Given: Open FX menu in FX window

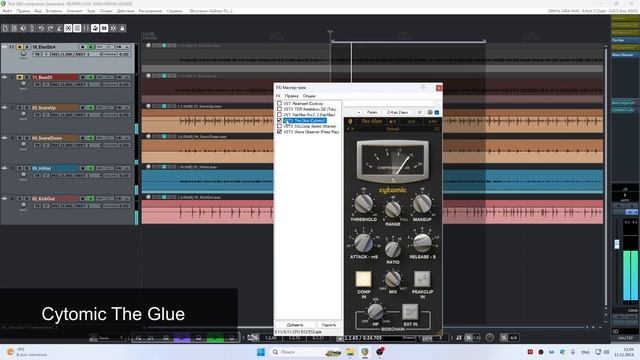Looking at the screenshot, I should coord(278,96).
